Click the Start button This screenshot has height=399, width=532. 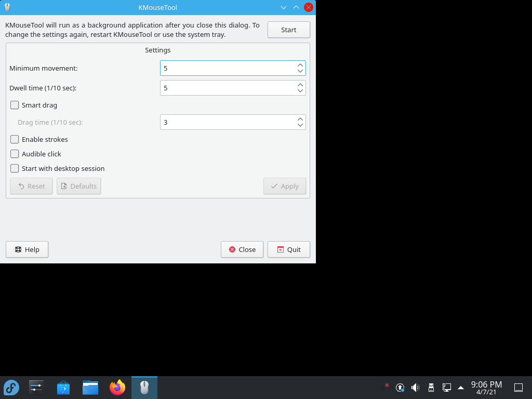288,30
